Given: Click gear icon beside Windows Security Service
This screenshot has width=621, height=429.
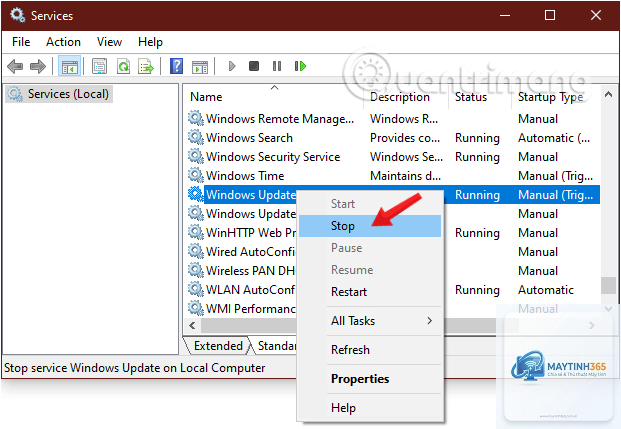Looking at the screenshot, I should pos(196,156).
